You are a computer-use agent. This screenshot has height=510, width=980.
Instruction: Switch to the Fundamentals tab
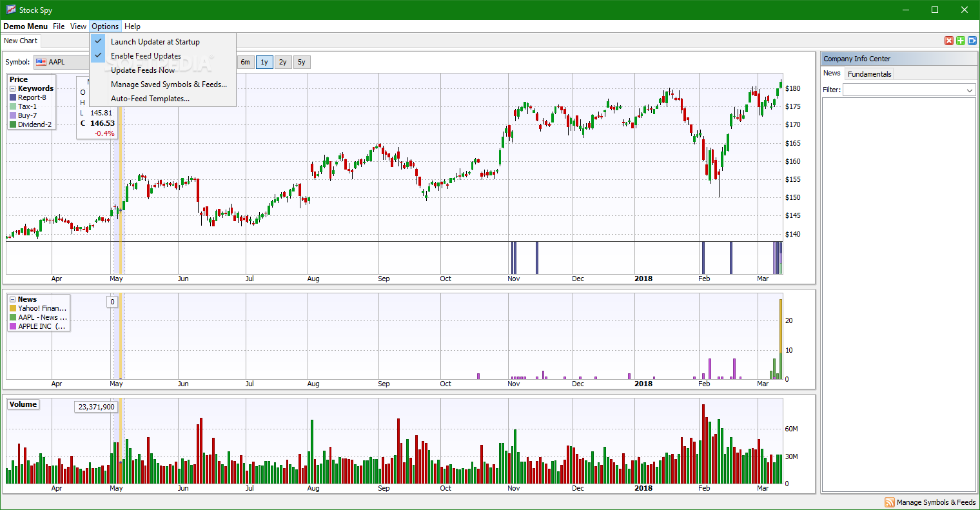[x=870, y=74]
